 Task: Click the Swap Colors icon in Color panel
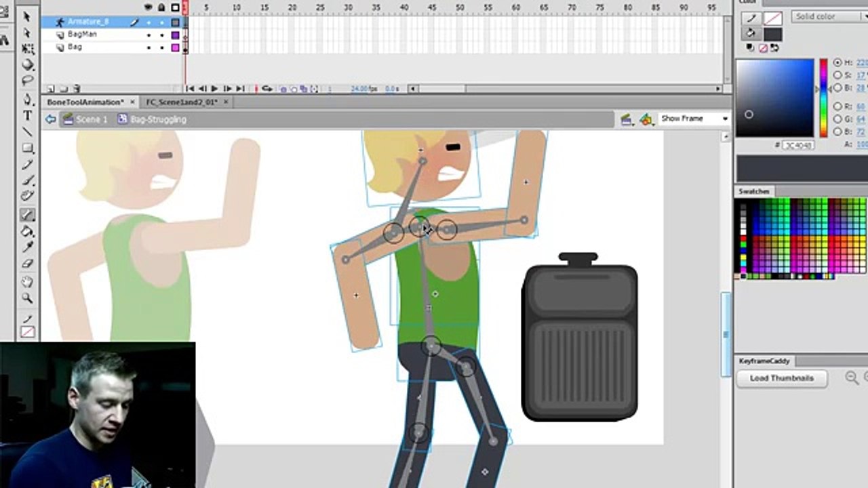point(774,48)
